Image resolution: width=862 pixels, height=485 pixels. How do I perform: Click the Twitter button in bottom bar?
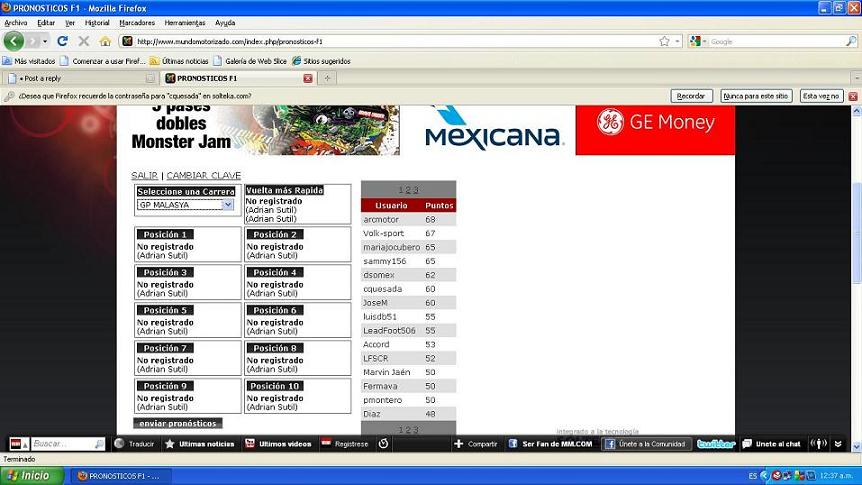716,444
